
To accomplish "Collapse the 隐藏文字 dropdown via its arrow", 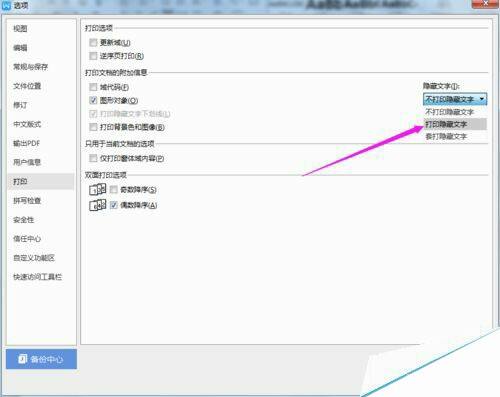I will coord(482,99).
